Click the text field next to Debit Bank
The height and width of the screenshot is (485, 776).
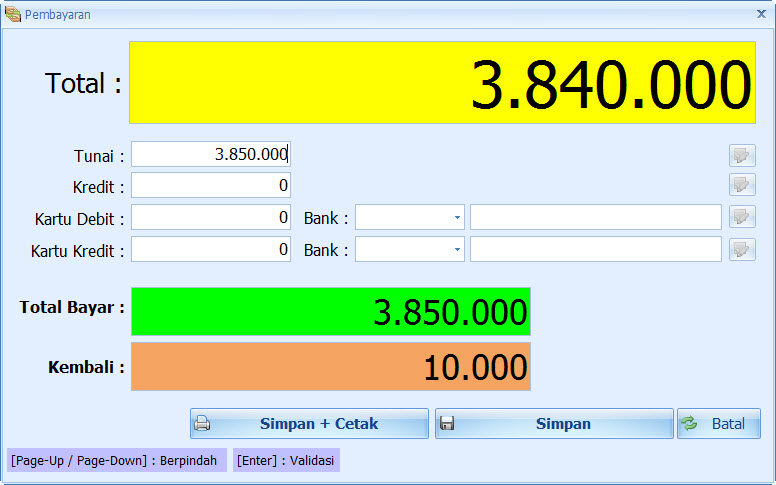[x=596, y=217]
